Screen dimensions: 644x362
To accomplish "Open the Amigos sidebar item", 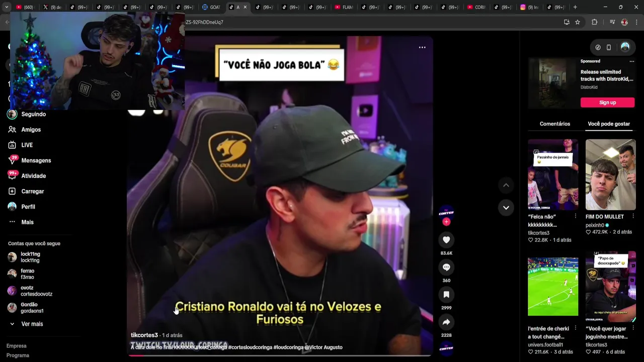I will tap(31, 130).
